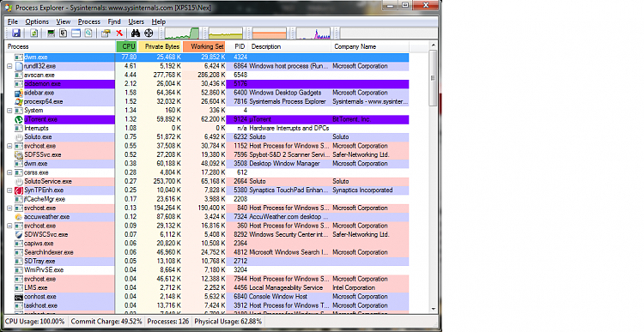The height and width of the screenshot is (332, 644).
Task: Sort by the Company Name column header
Action: 370,47
